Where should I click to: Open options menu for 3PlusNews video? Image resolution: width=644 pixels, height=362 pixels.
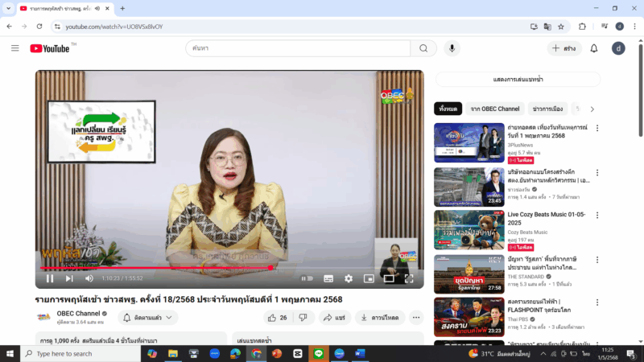[x=597, y=129]
